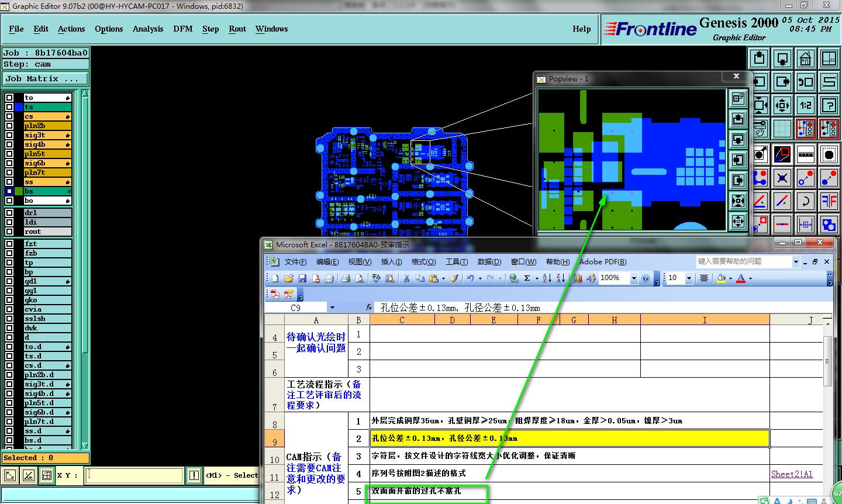Open Genesis Help menu button

[x=582, y=29]
